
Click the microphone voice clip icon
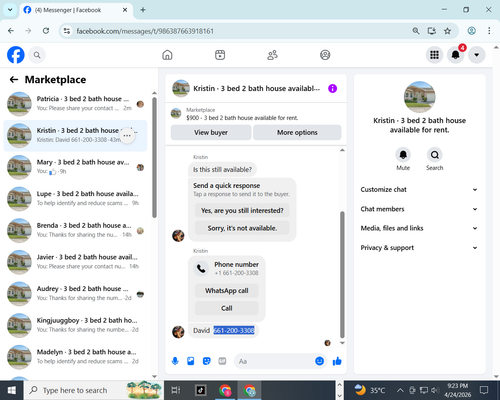(x=175, y=361)
